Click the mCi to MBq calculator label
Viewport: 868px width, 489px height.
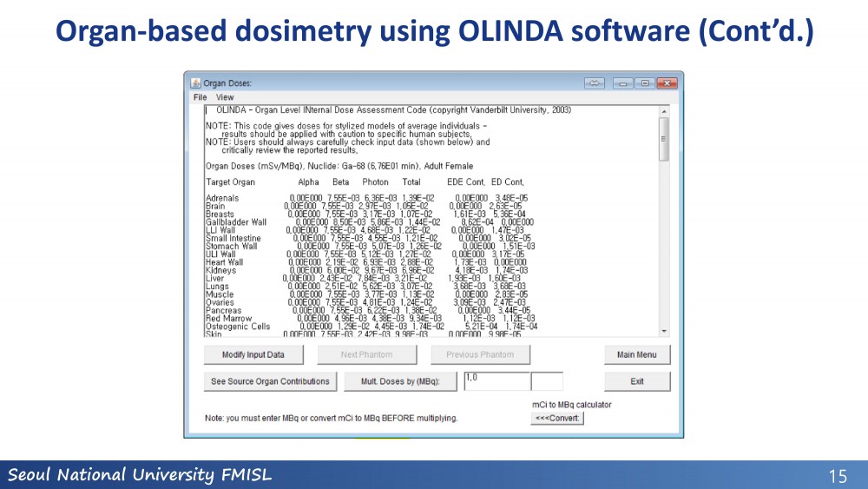pos(572,405)
